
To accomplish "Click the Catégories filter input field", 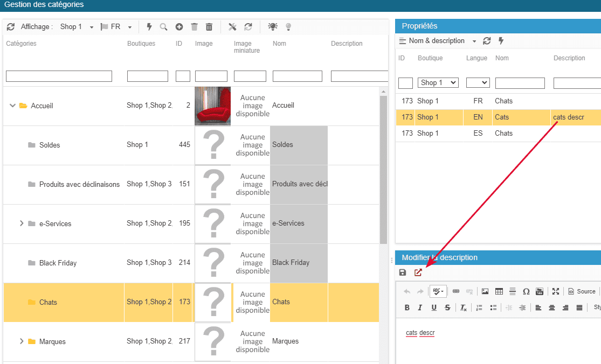I will pos(59,76).
